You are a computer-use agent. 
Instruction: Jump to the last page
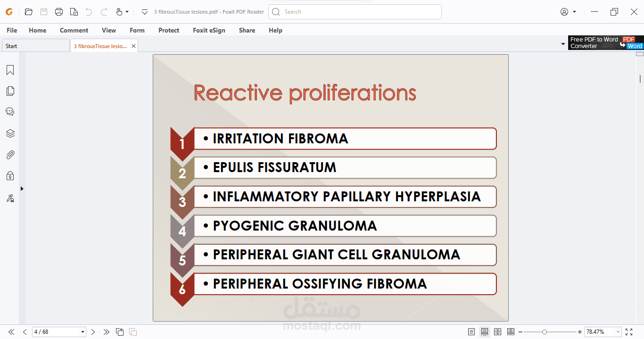(106, 332)
